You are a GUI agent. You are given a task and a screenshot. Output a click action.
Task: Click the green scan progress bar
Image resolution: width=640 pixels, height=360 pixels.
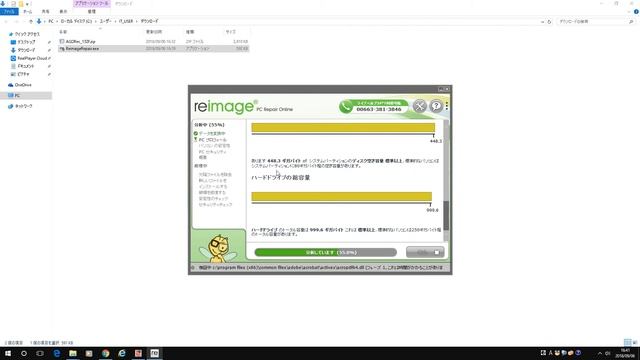click(325, 252)
